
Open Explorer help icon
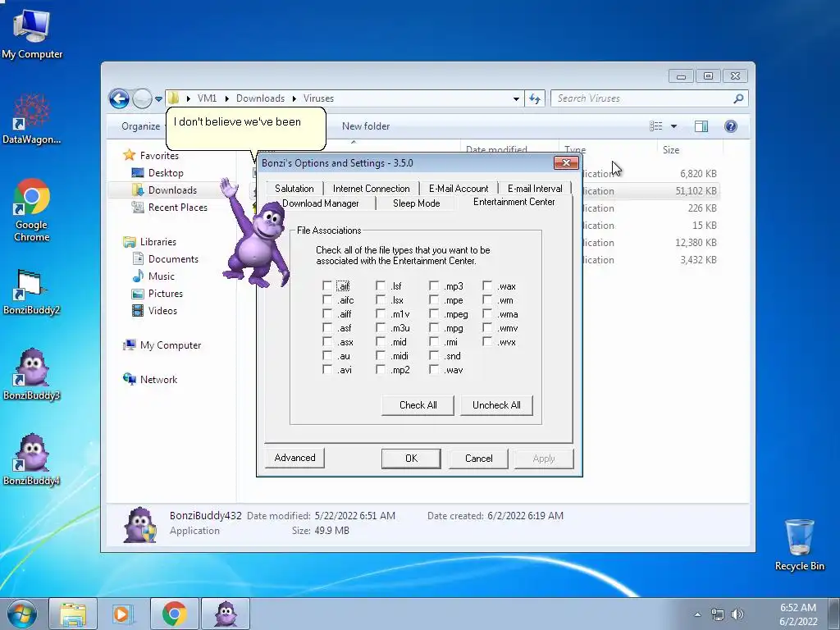730,126
